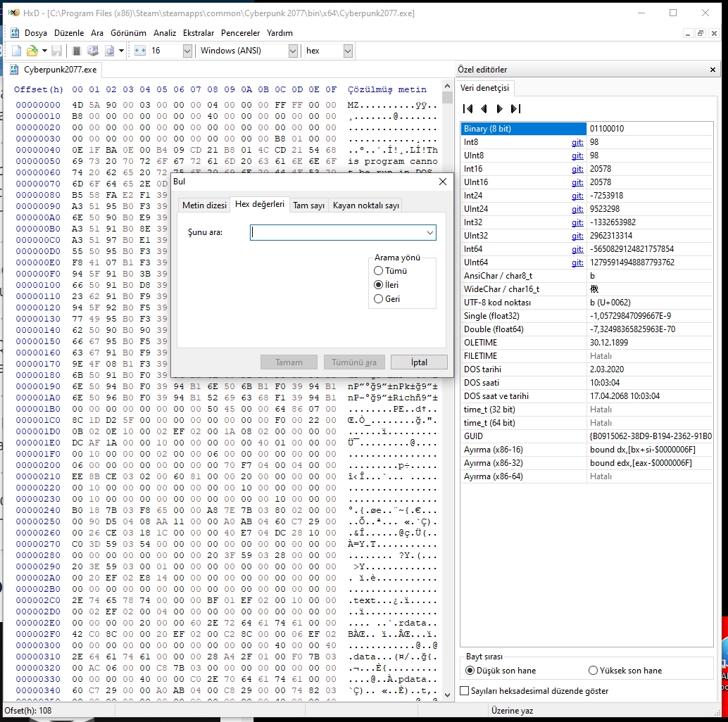Image resolution: width=728 pixels, height=722 pixels.
Task: Open the Ekstralar menu
Action: 199,33
